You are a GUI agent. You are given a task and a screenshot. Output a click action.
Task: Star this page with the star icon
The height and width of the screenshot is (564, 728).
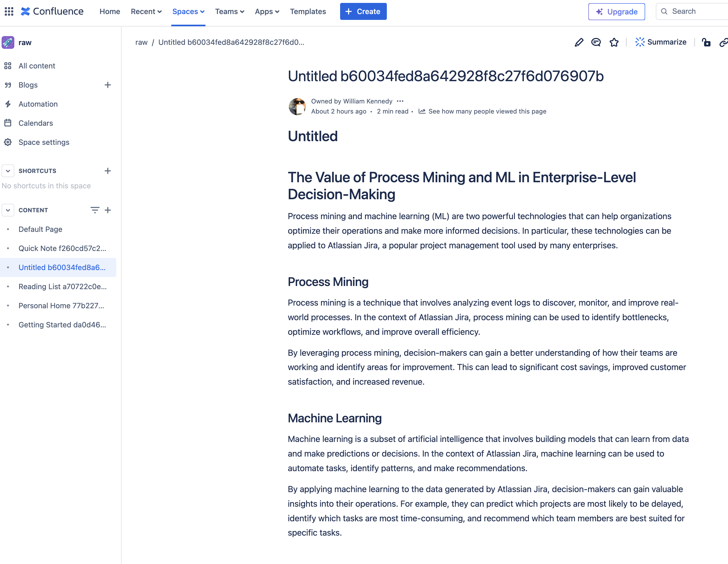pos(614,42)
